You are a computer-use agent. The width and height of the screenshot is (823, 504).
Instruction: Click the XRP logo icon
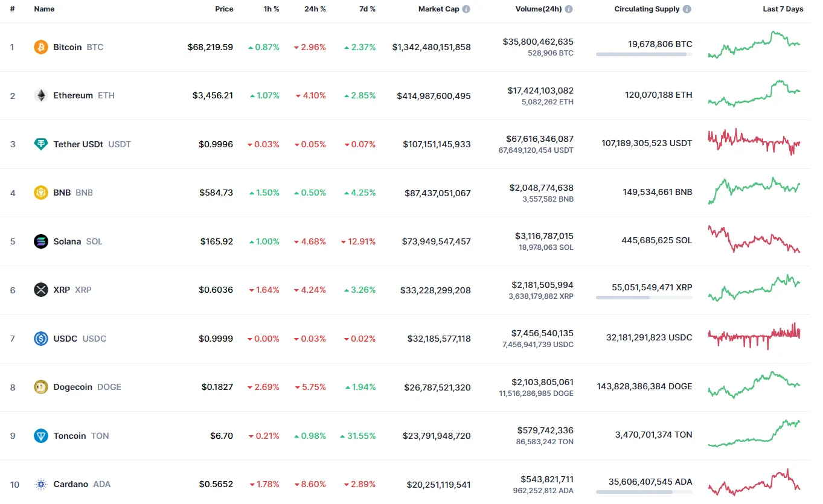pos(41,290)
